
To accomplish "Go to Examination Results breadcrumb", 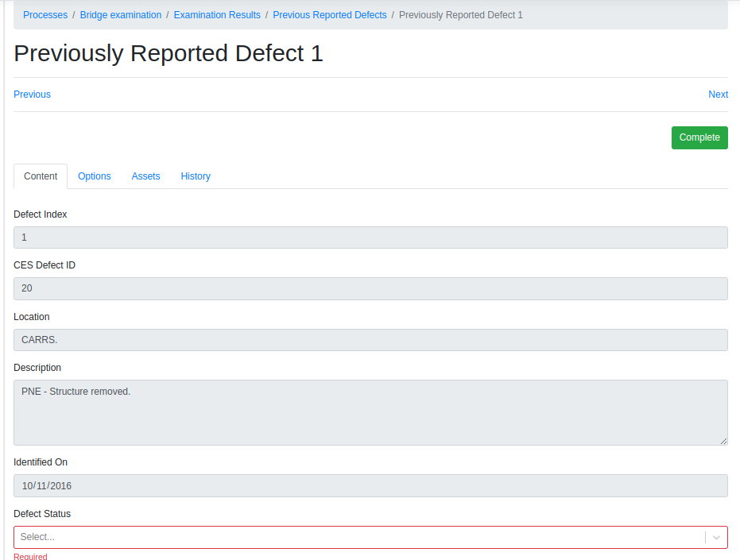I will (217, 15).
